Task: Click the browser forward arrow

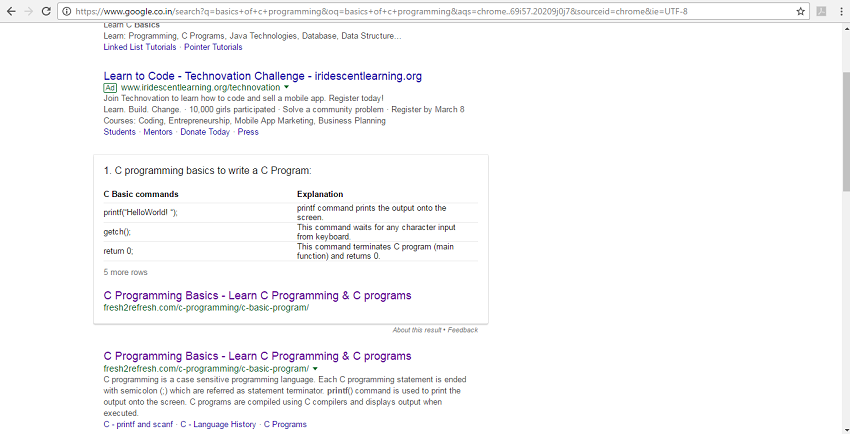Action: tap(29, 11)
